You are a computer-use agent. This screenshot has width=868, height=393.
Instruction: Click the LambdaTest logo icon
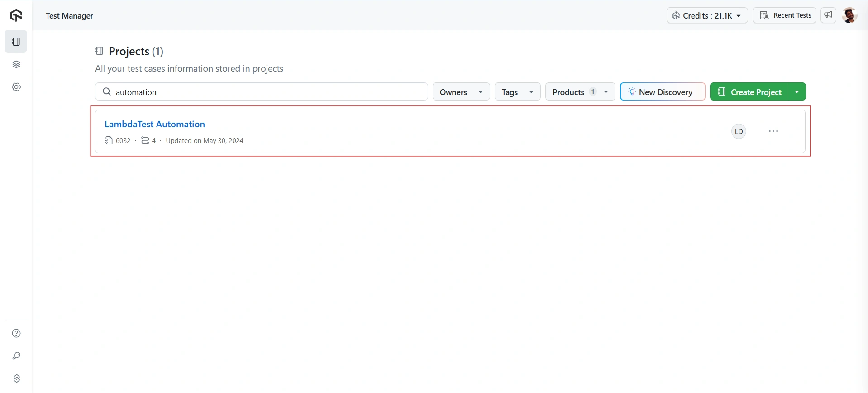coord(16,15)
